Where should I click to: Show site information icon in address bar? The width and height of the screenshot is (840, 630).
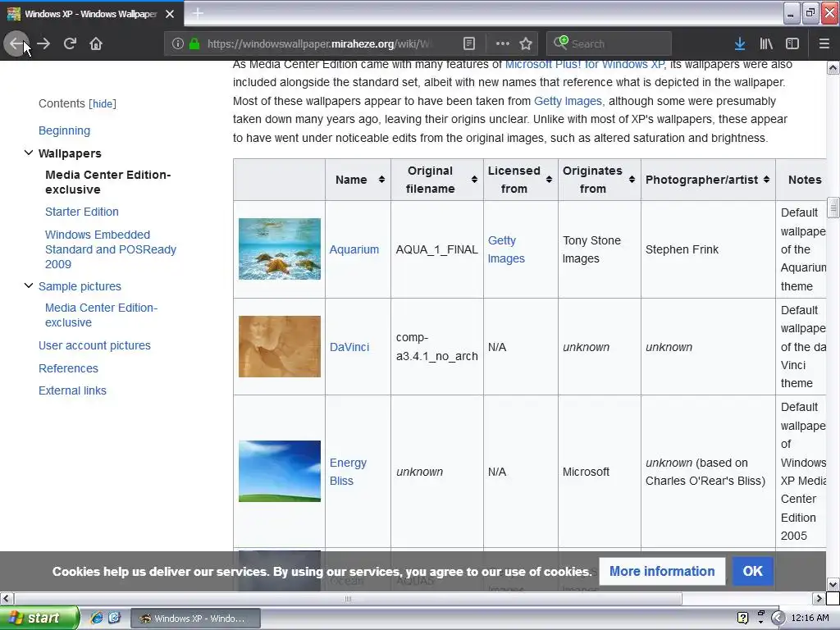point(178,43)
